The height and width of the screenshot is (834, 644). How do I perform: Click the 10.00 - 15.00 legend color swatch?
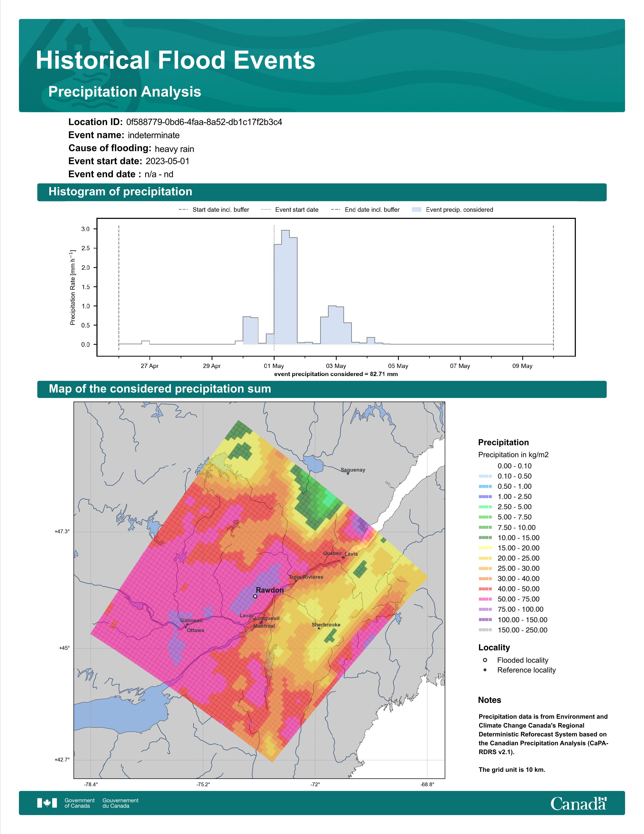(485, 538)
